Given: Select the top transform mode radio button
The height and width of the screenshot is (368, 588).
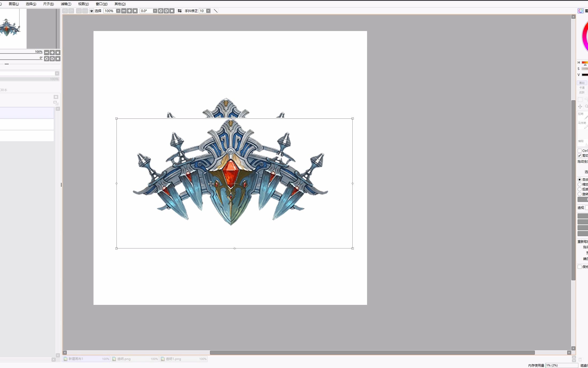Looking at the screenshot, I should click(579, 179).
